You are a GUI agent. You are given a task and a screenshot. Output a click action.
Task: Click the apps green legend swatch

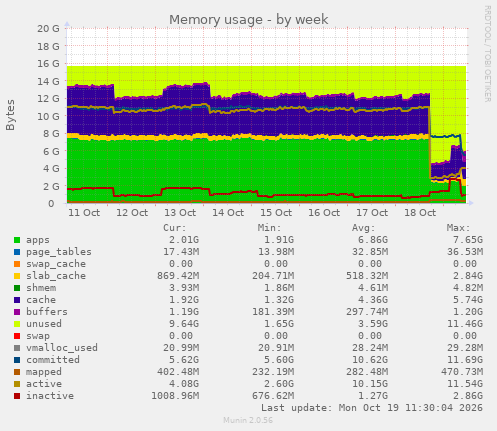click(17, 240)
